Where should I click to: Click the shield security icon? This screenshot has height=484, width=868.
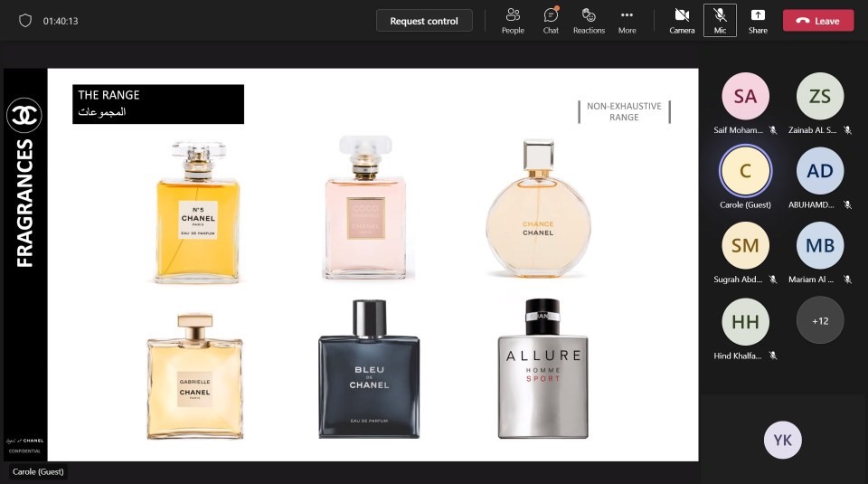pyautogui.click(x=25, y=21)
